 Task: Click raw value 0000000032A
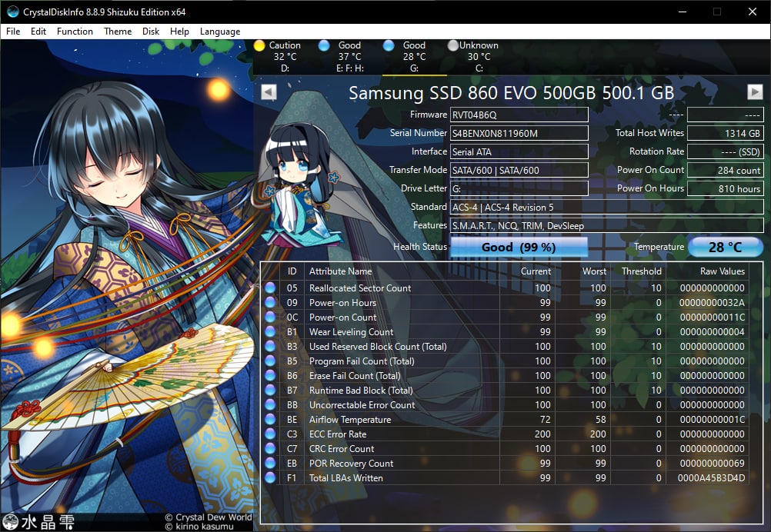(712, 303)
